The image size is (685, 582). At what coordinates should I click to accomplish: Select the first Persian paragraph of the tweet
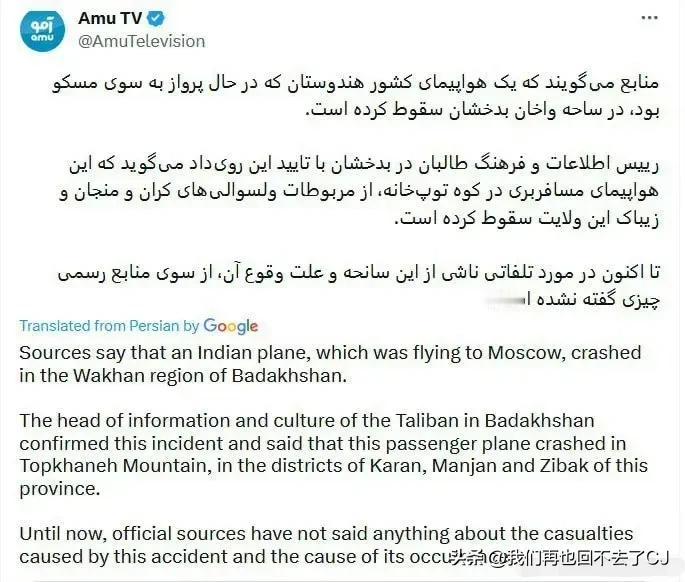pos(356,96)
